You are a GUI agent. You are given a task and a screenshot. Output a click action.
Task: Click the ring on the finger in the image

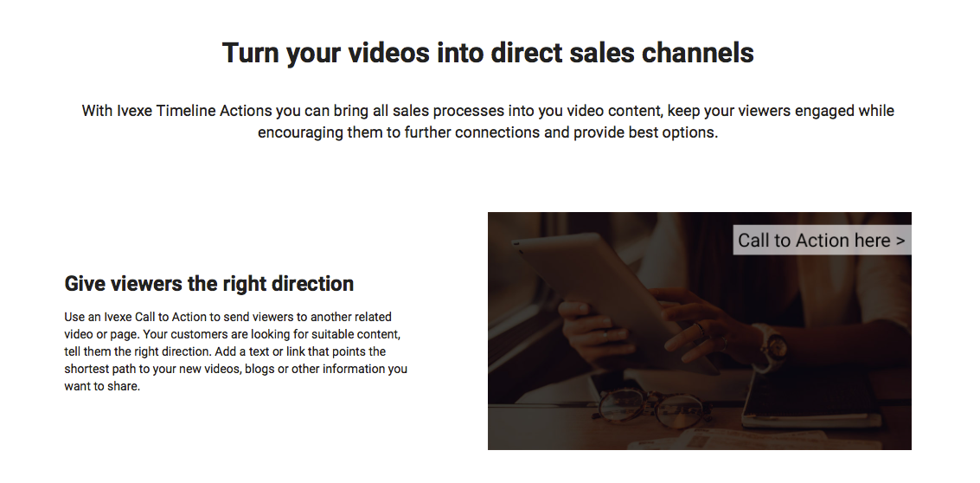tap(700, 328)
